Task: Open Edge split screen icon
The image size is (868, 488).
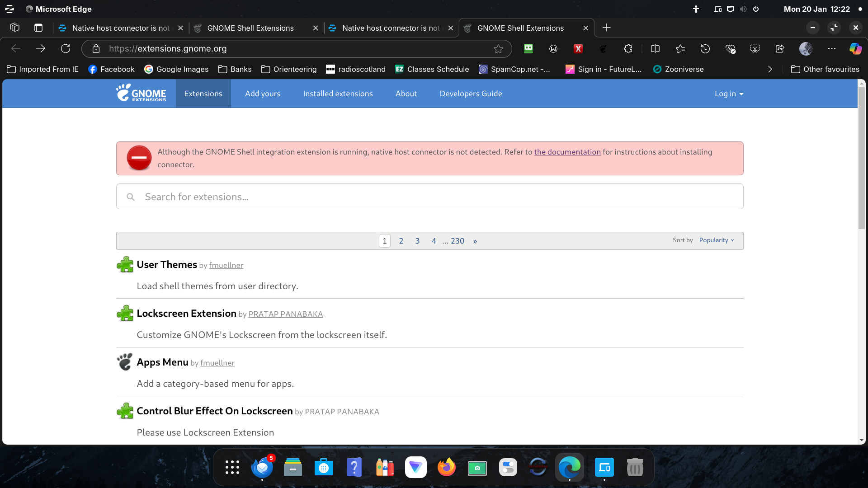Action: (x=655, y=49)
